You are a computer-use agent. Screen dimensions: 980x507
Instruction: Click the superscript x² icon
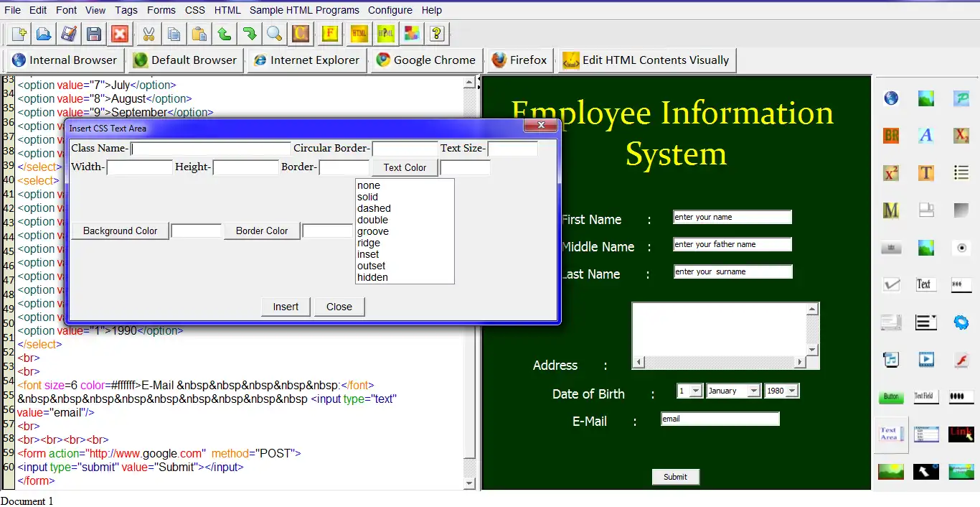coord(891,172)
